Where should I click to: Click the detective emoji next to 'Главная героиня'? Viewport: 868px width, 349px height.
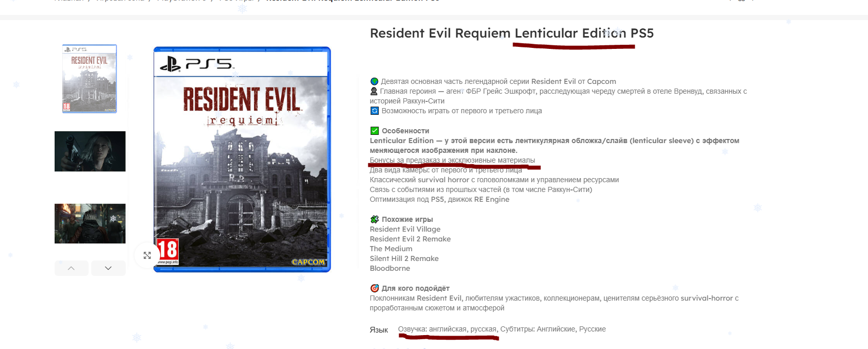click(x=374, y=91)
